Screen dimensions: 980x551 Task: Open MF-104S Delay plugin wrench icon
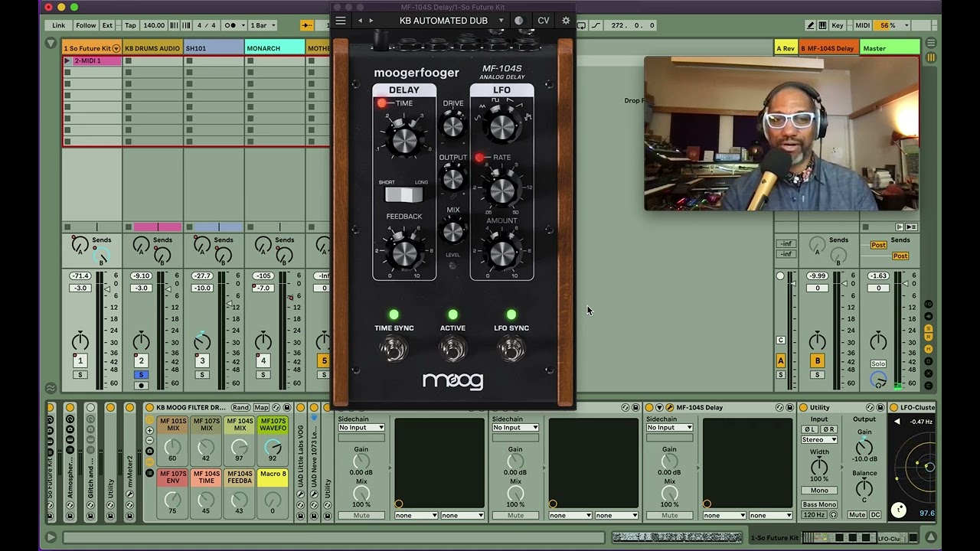click(670, 408)
